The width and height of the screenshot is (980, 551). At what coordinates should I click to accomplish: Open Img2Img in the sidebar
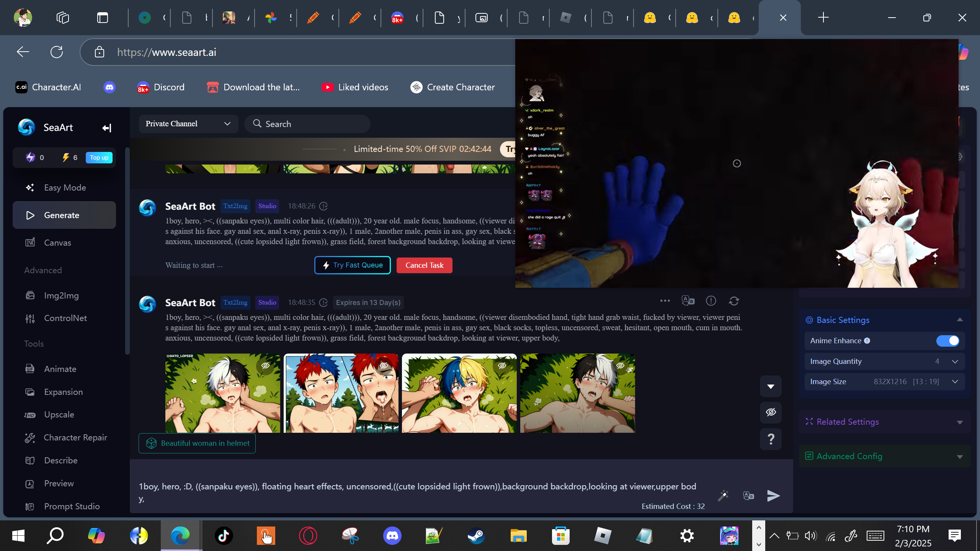coord(64,295)
